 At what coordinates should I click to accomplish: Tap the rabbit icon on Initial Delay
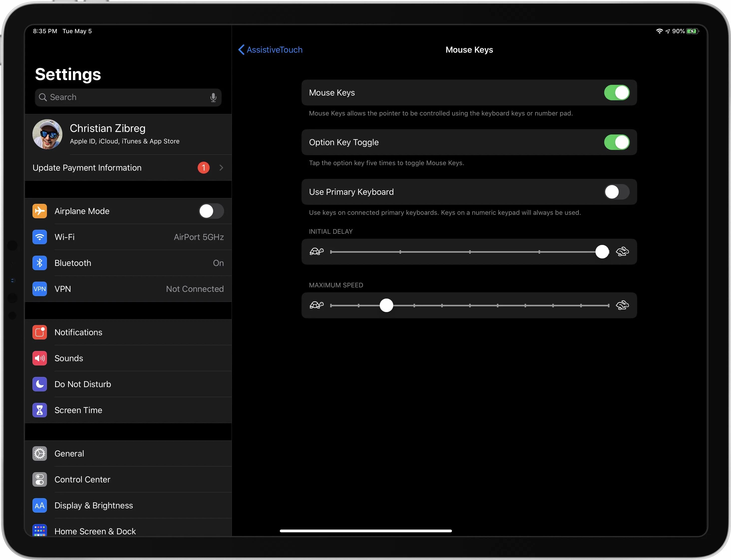point(622,252)
